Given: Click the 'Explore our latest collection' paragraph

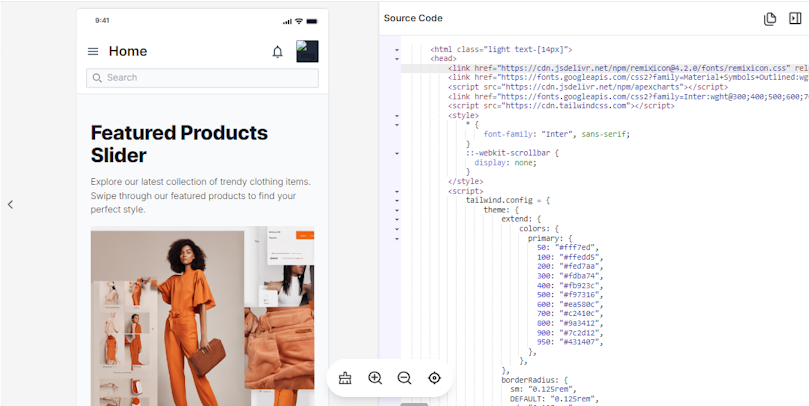Looking at the screenshot, I should (x=201, y=196).
